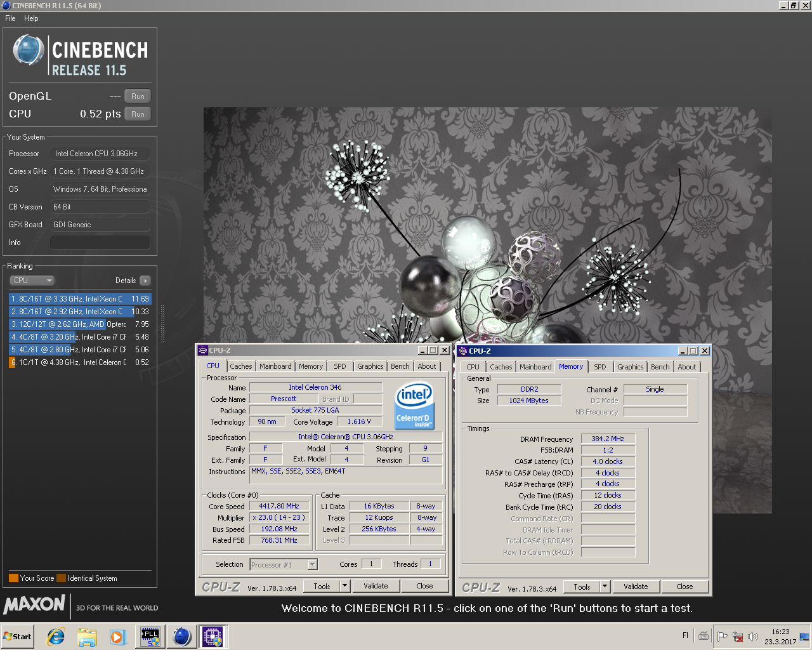Open About tab in left CPU-Z window

427,366
